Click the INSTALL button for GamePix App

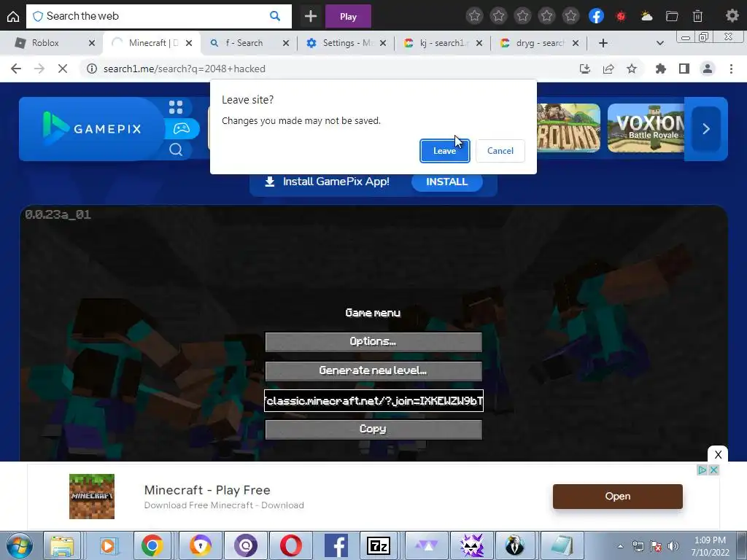[x=447, y=182]
